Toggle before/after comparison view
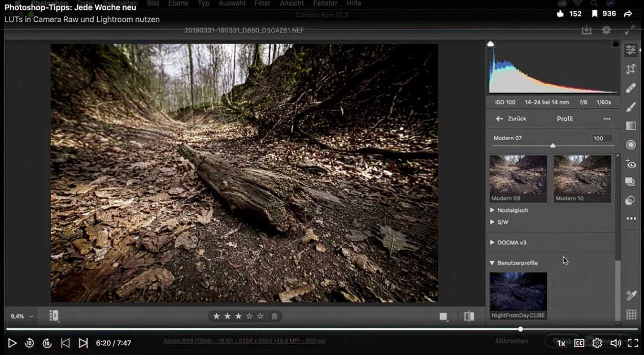Screen dimensions: 644x355 [469, 317]
